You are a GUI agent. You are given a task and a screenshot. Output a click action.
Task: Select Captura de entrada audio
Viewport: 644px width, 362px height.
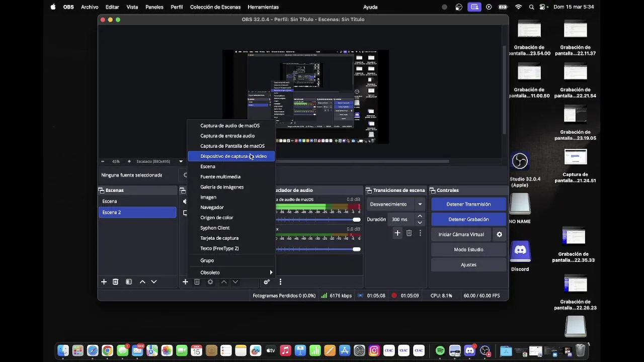coord(231,136)
